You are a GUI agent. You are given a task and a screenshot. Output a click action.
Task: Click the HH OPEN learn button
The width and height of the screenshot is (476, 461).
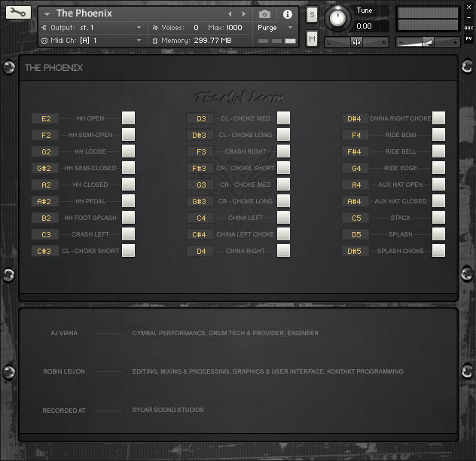click(x=129, y=118)
